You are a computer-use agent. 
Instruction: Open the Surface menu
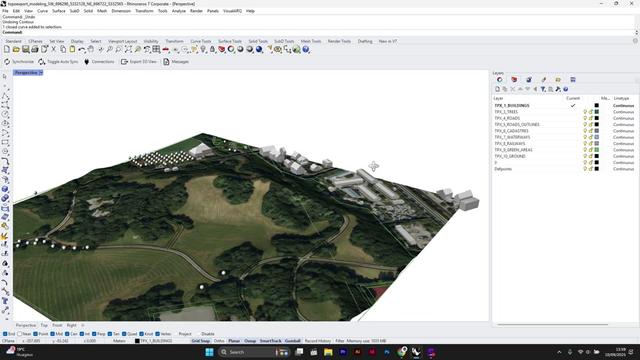click(x=59, y=11)
